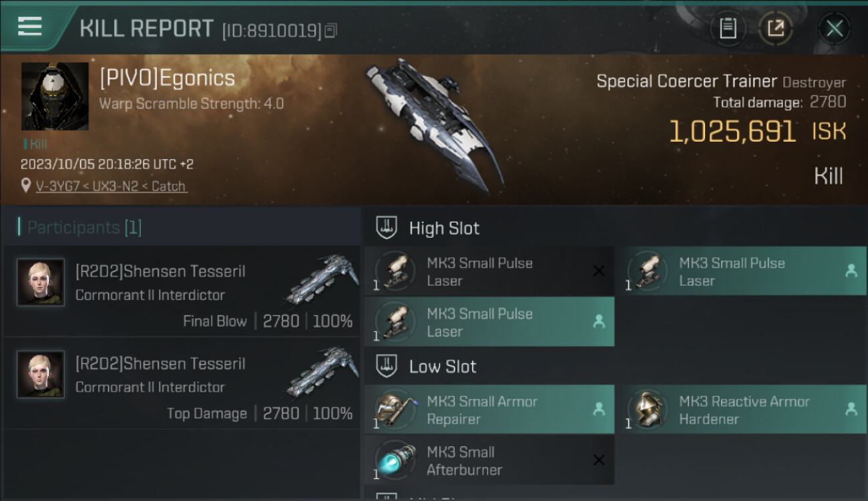Click the location pin icon
Viewport: 868px width, 501px height.
pos(26,186)
